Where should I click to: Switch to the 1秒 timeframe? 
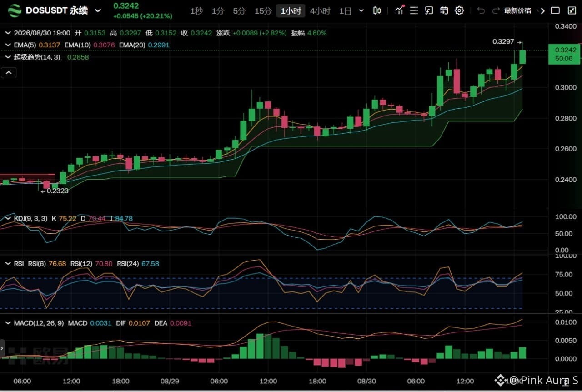(x=196, y=11)
